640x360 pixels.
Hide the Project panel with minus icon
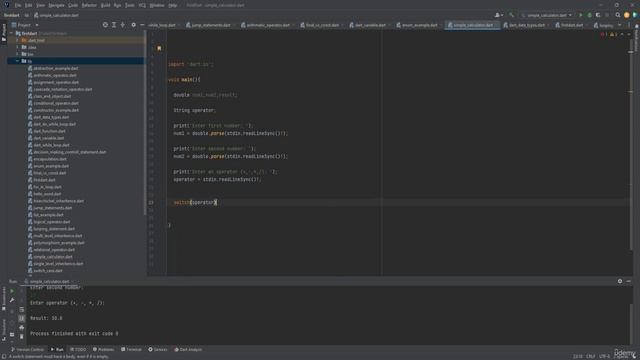point(142,25)
